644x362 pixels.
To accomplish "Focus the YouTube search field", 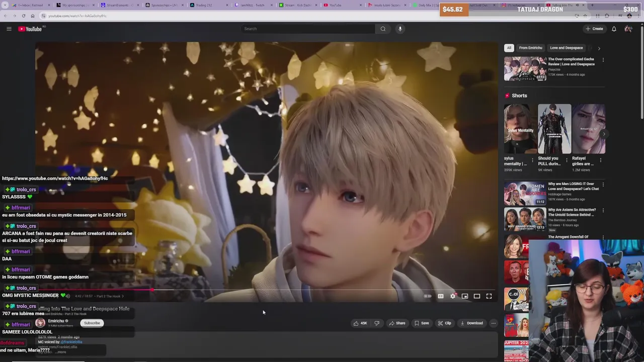I will coord(308,29).
